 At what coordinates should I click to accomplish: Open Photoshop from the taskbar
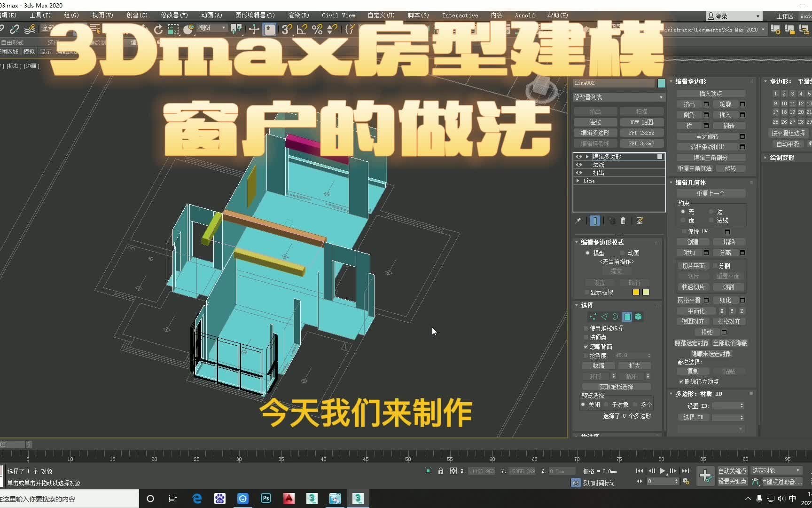point(265,499)
